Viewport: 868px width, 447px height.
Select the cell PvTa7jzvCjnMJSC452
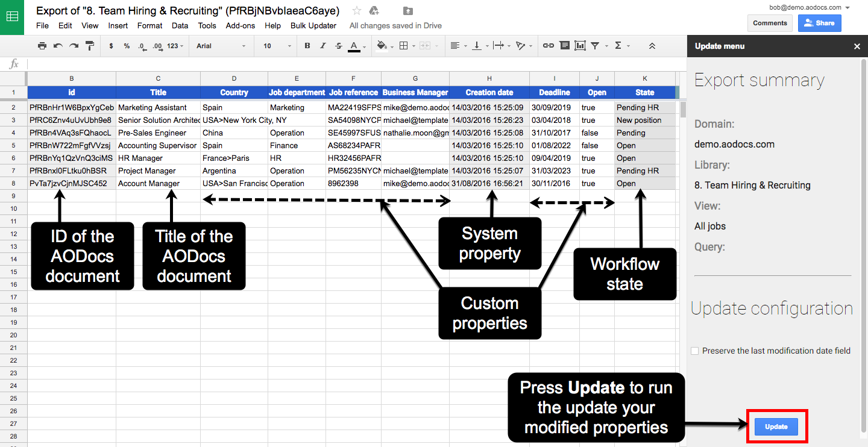(72, 183)
